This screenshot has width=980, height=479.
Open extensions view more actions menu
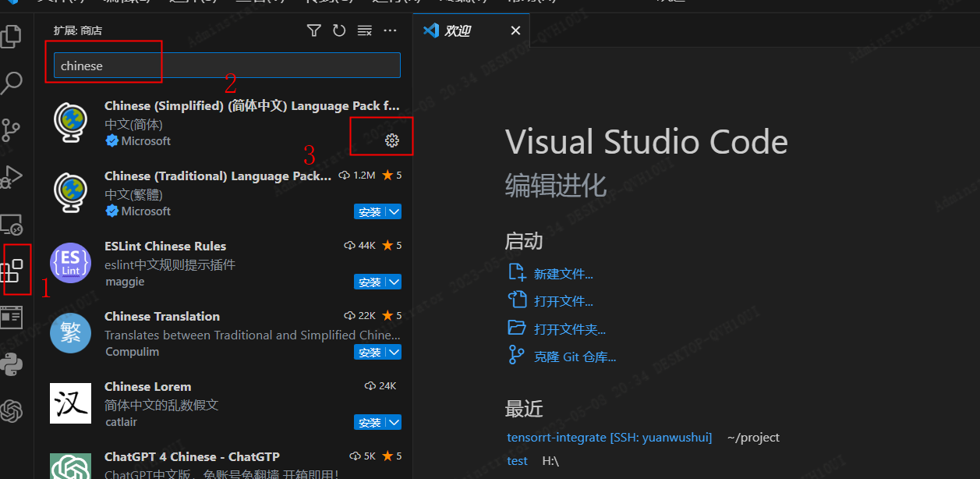click(390, 30)
